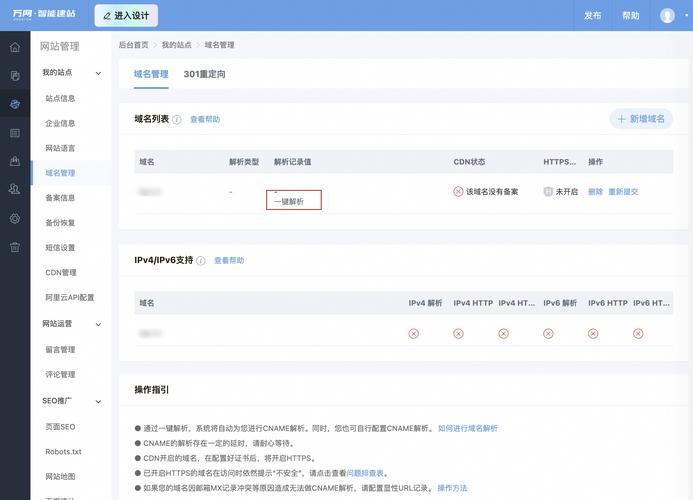Screen dimensions: 693x500
Task: Click 重新提交 for the domain row
Action: [623, 191]
